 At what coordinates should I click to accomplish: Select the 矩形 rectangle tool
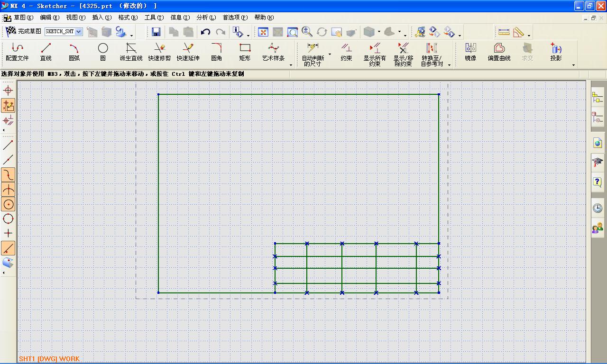[x=245, y=52]
